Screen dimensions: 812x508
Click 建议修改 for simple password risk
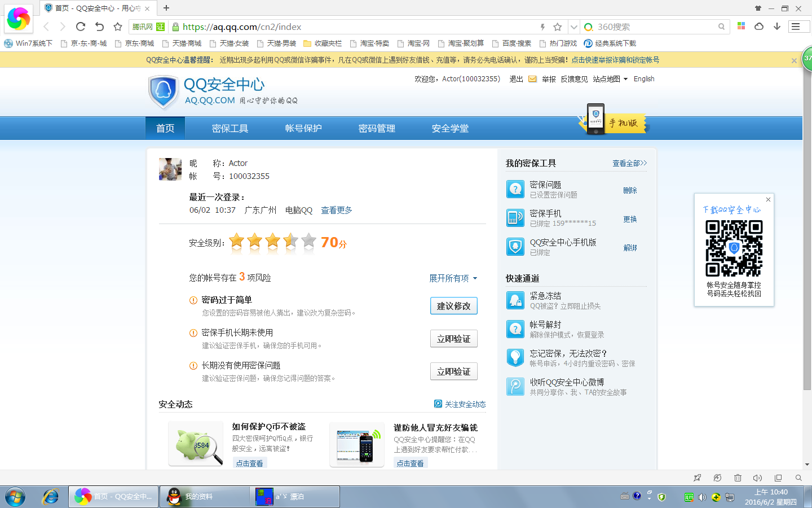pos(454,306)
